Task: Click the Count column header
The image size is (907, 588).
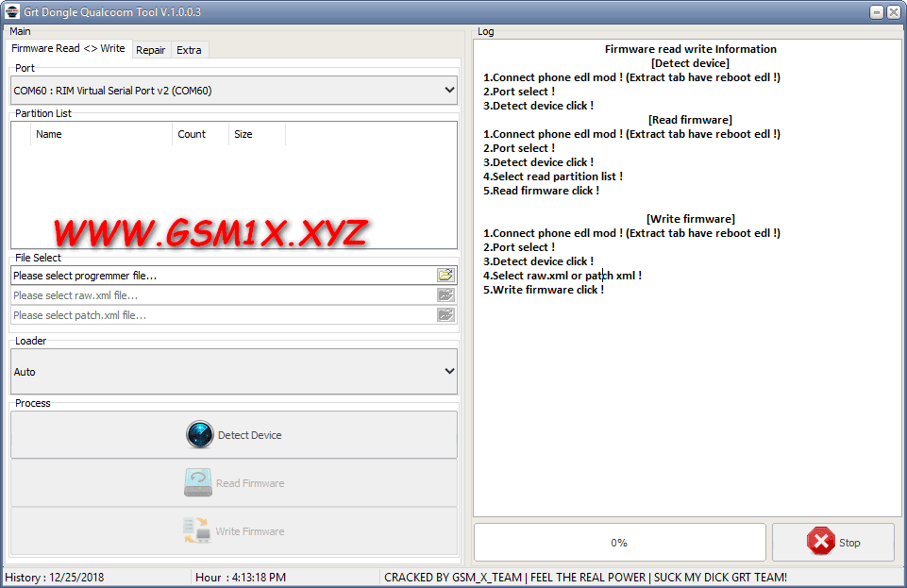Action: point(200,134)
